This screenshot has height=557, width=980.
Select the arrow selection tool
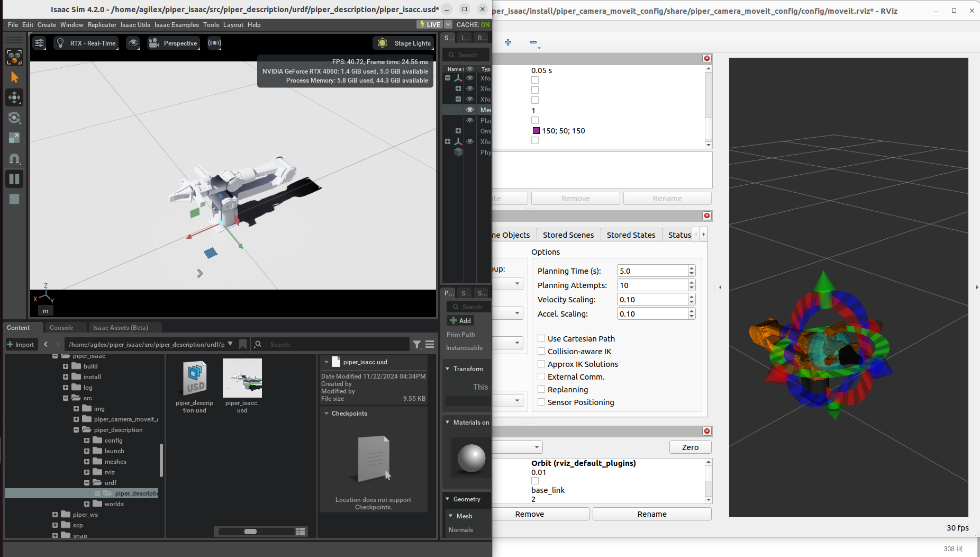(14, 77)
